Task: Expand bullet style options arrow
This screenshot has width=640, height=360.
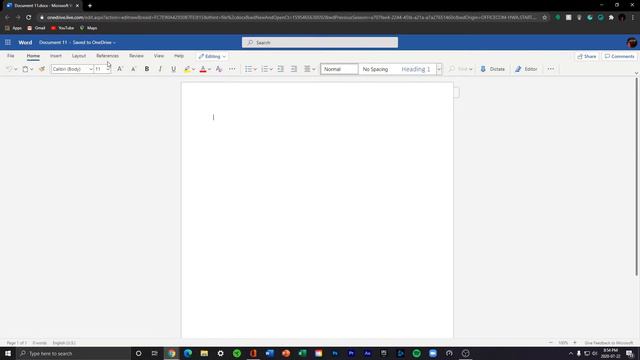Action: pos(255,69)
